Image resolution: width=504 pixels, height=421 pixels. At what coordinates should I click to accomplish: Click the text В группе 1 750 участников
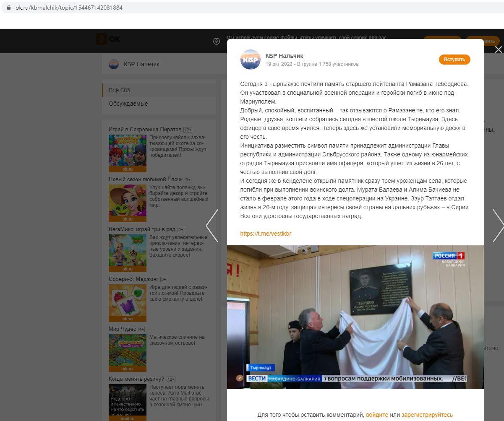[x=328, y=64]
